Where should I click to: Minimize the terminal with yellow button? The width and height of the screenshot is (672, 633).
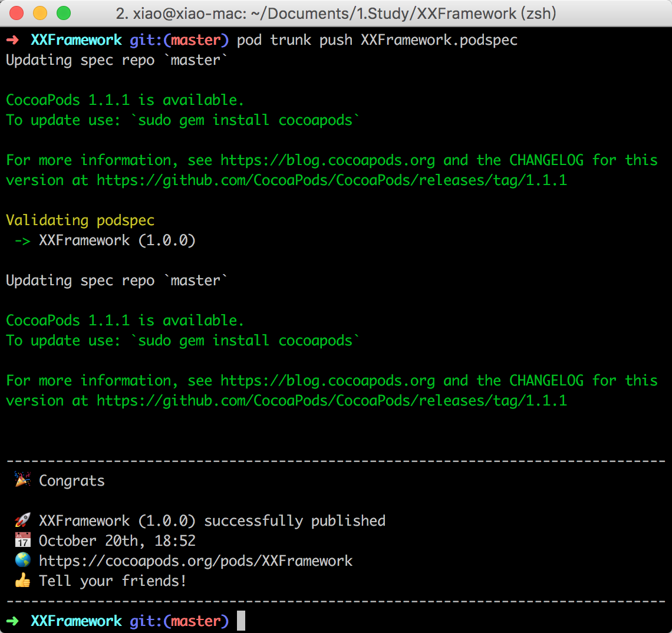coord(40,13)
